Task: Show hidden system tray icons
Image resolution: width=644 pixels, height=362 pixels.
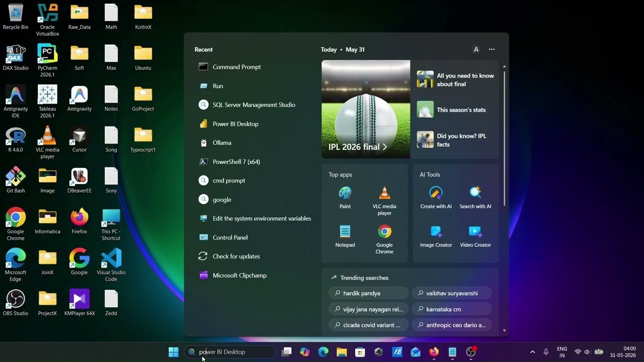Action: (532, 352)
